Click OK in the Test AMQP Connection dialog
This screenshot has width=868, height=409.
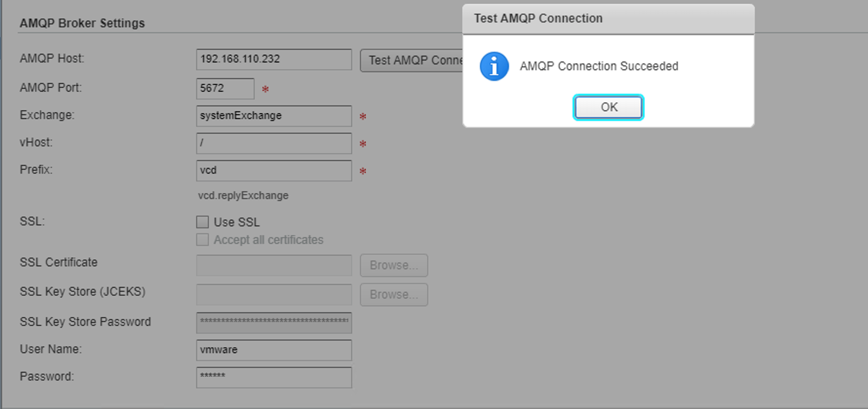[x=608, y=107]
